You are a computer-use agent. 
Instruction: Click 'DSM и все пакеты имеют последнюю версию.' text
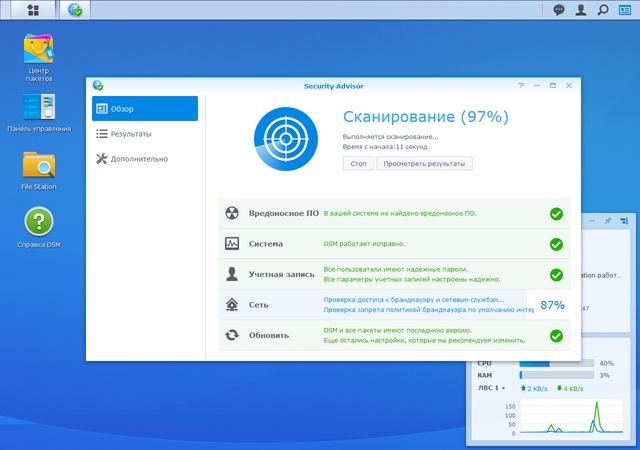(x=398, y=330)
